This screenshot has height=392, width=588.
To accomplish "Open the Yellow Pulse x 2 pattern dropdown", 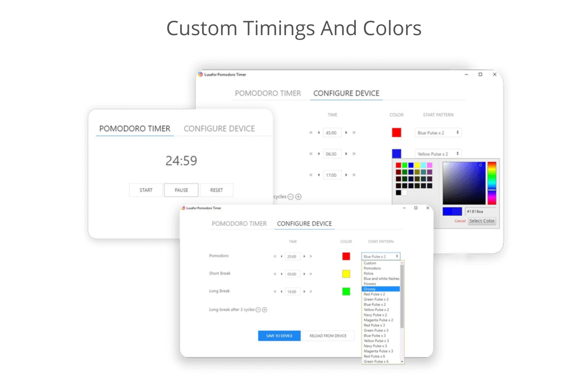I will click(x=438, y=154).
